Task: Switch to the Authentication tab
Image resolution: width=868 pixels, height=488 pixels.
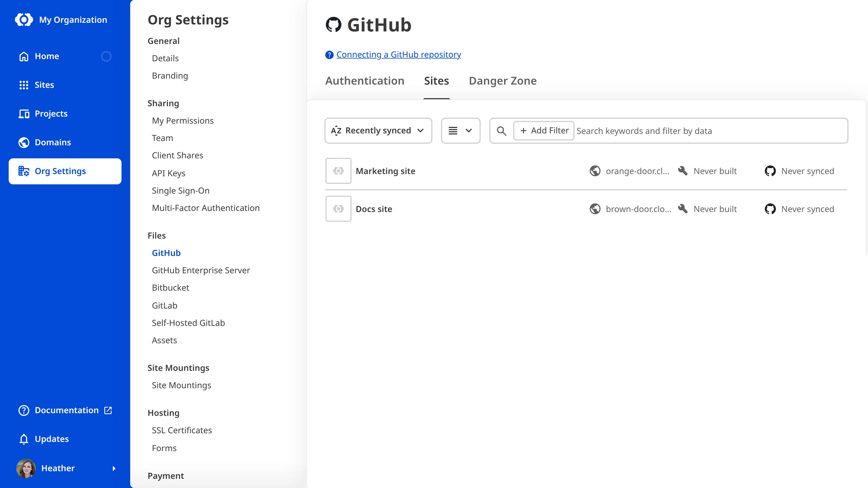Action: [365, 81]
